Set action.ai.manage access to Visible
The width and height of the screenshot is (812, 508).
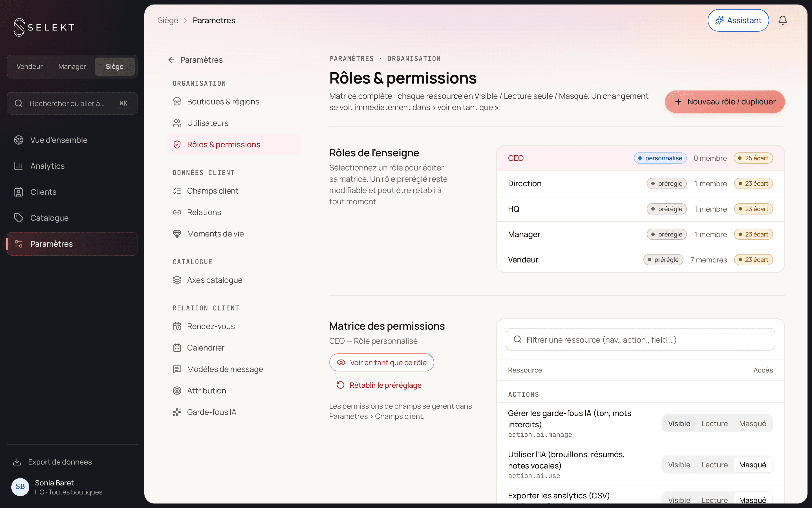coord(679,423)
